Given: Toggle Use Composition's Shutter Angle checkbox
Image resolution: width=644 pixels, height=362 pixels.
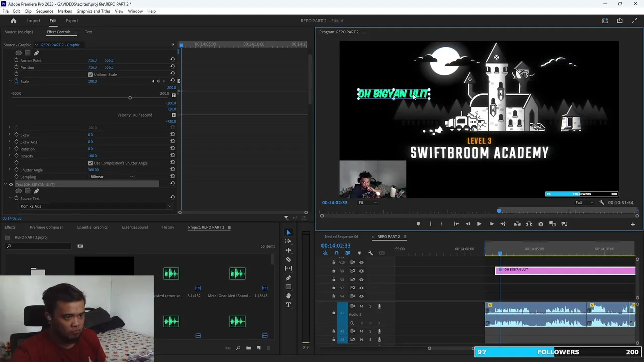Looking at the screenshot, I should click(x=90, y=163).
